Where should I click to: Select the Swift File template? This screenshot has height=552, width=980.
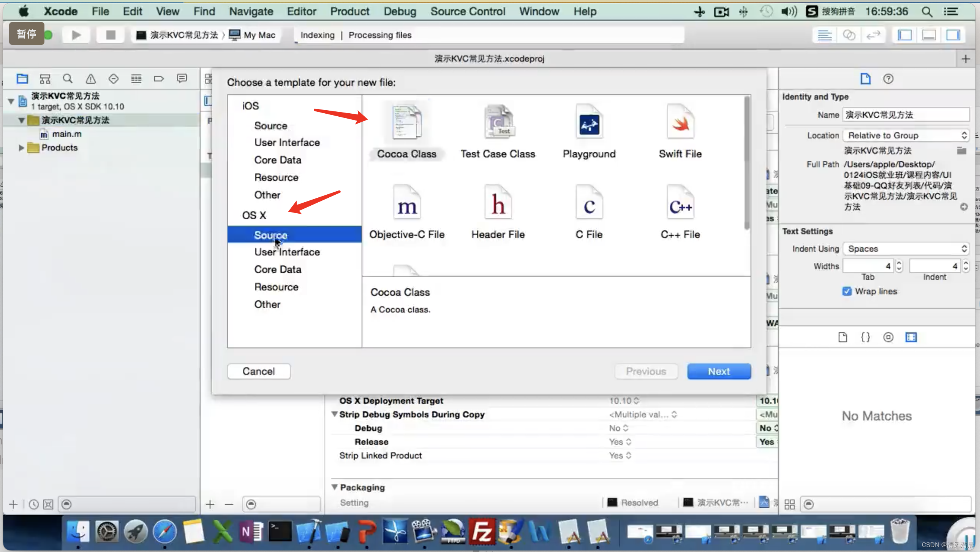point(680,131)
